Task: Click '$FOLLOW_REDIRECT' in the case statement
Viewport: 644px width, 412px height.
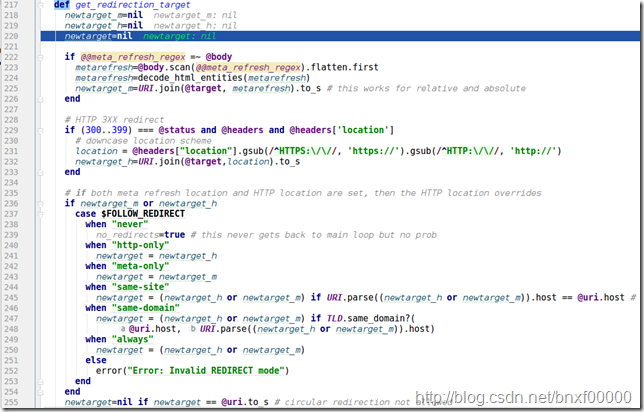Action: [x=143, y=214]
